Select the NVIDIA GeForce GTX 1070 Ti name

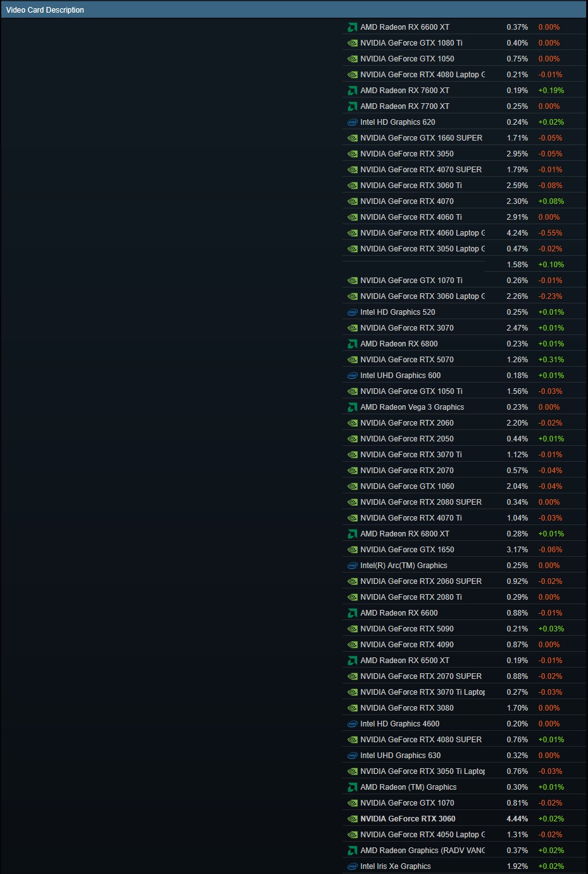pos(411,281)
